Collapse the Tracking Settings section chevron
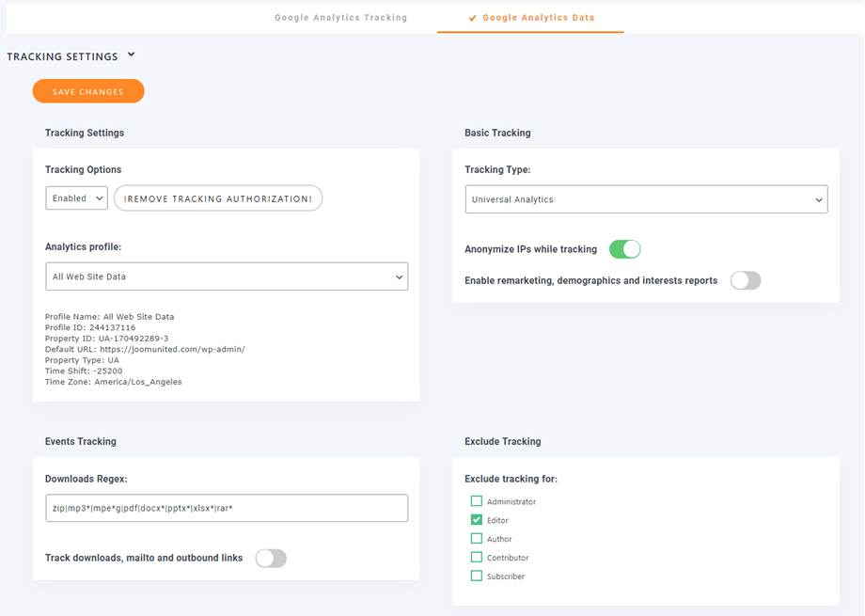This screenshot has width=865, height=616. click(132, 55)
